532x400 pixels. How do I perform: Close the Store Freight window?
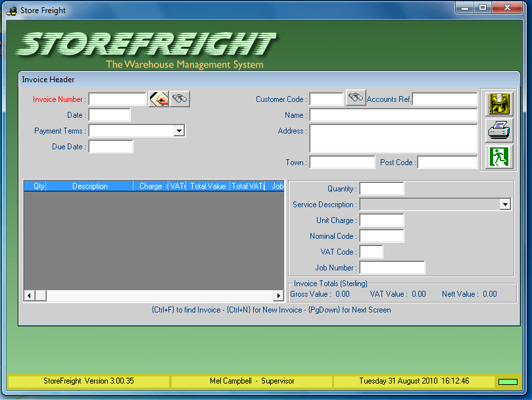coord(507,8)
